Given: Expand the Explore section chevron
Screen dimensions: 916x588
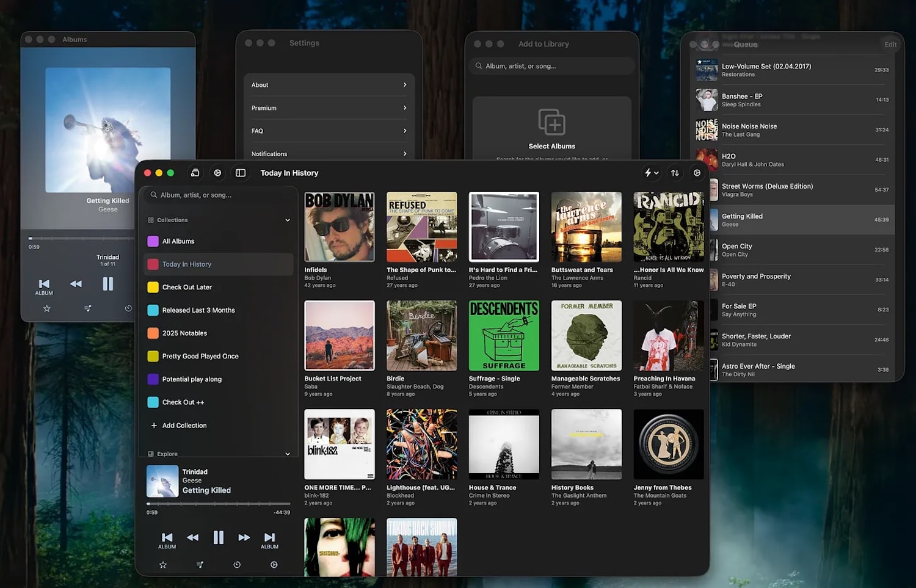Looking at the screenshot, I should coord(288,454).
